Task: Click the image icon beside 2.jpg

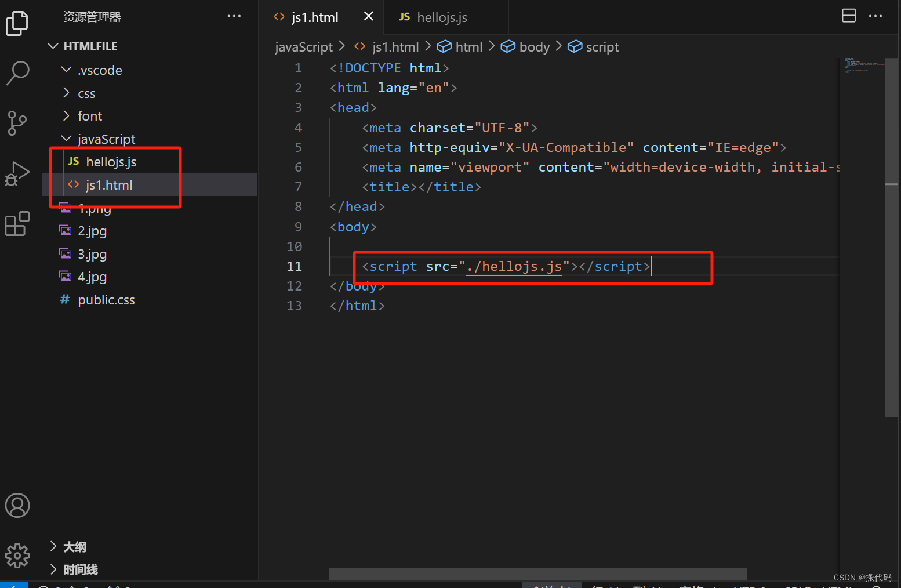Action: [x=65, y=230]
